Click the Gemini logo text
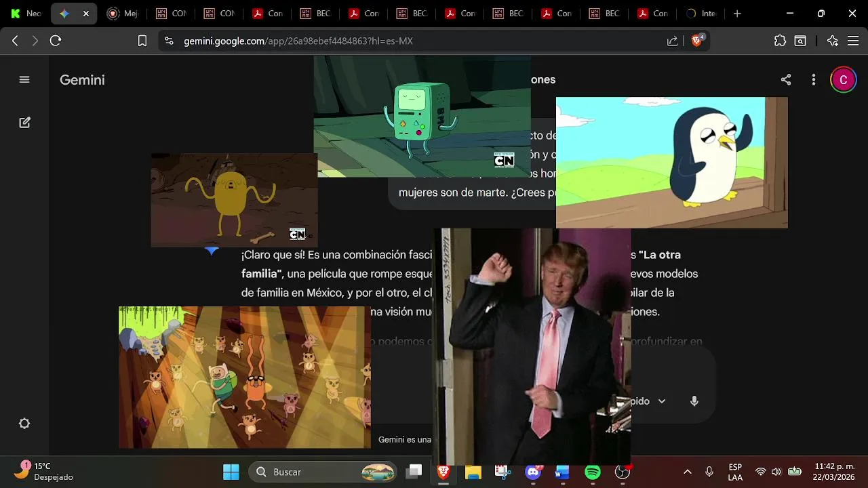Screen dimensions: 868x488 pyautogui.click(x=82, y=80)
